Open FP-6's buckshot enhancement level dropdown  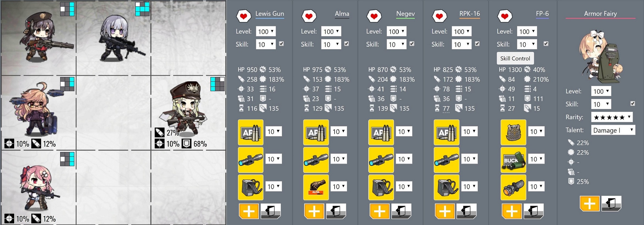click(536, 159)
